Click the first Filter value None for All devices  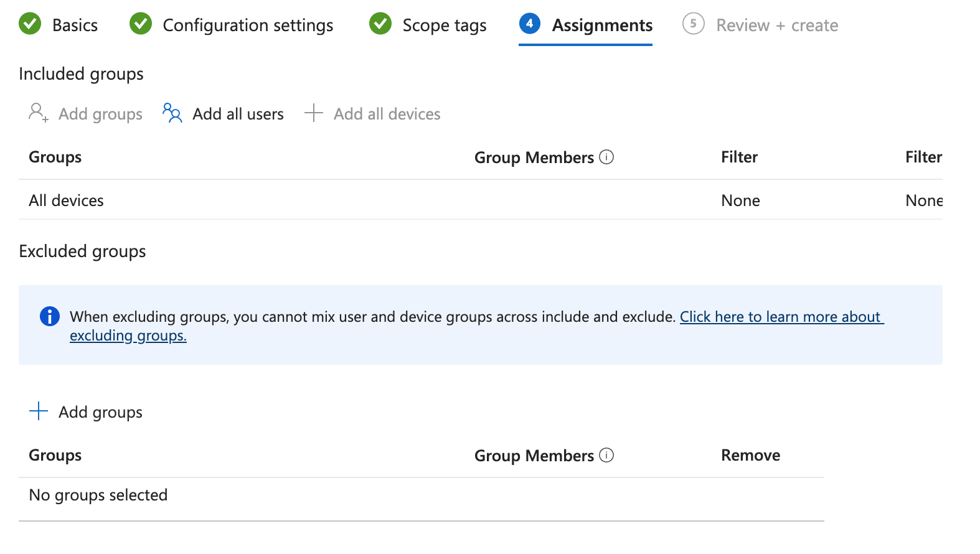coord(740,200)
